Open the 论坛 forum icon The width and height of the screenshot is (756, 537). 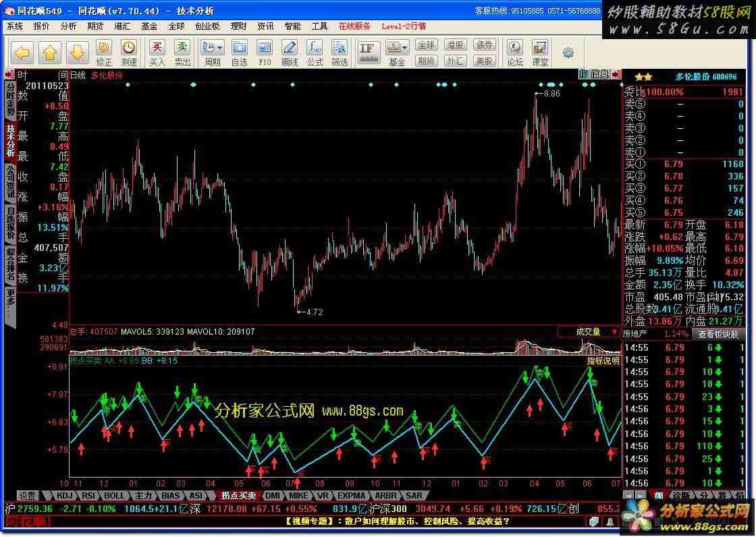click(x=515, y=53)
